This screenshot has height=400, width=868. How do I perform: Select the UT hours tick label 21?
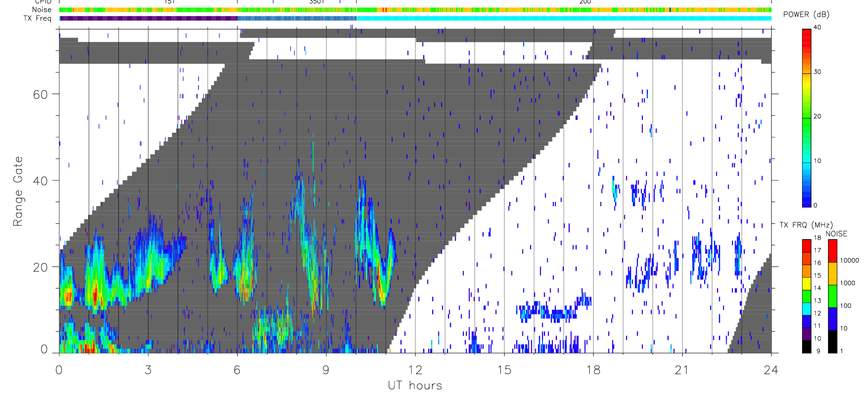682,370
